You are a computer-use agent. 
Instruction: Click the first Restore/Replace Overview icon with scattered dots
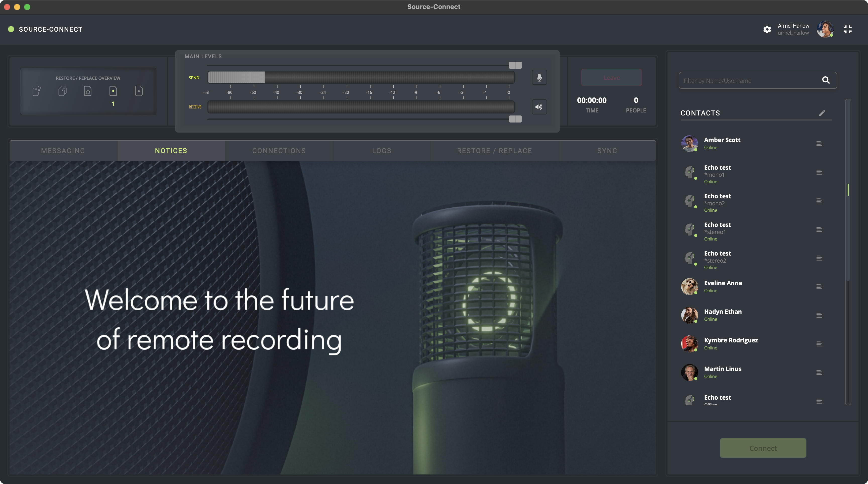click(x=37, y=91)
